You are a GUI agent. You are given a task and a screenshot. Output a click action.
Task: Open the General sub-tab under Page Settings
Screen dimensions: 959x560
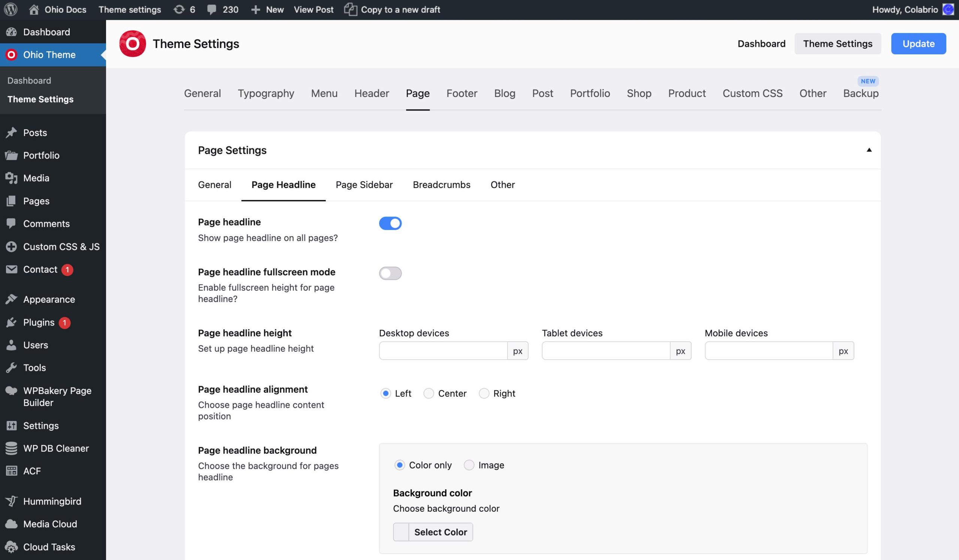click(215, 185)
